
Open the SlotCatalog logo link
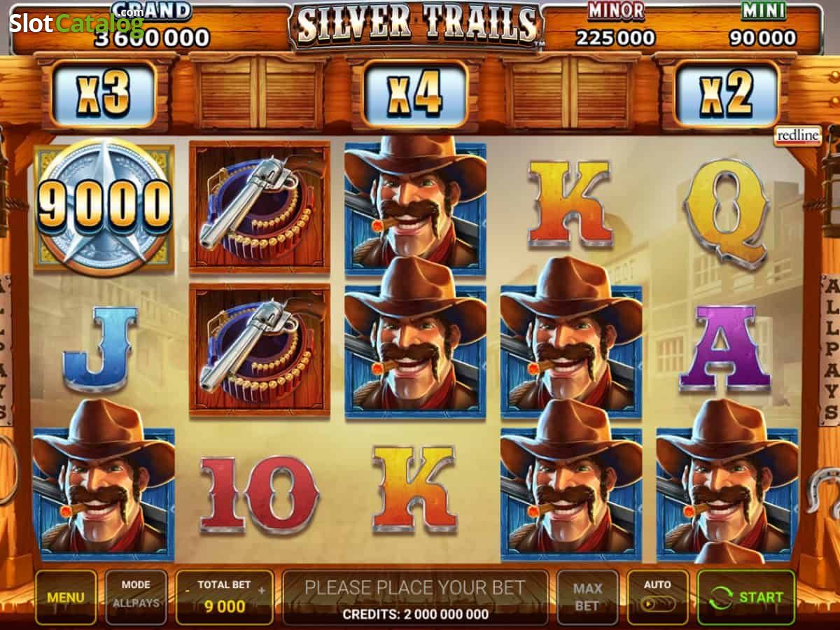[76, 23]
